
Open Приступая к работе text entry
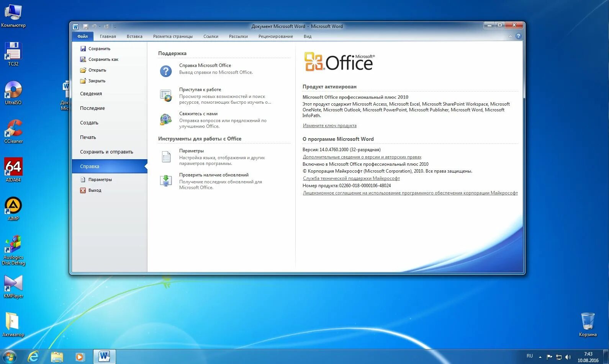[x=200, y=90]
